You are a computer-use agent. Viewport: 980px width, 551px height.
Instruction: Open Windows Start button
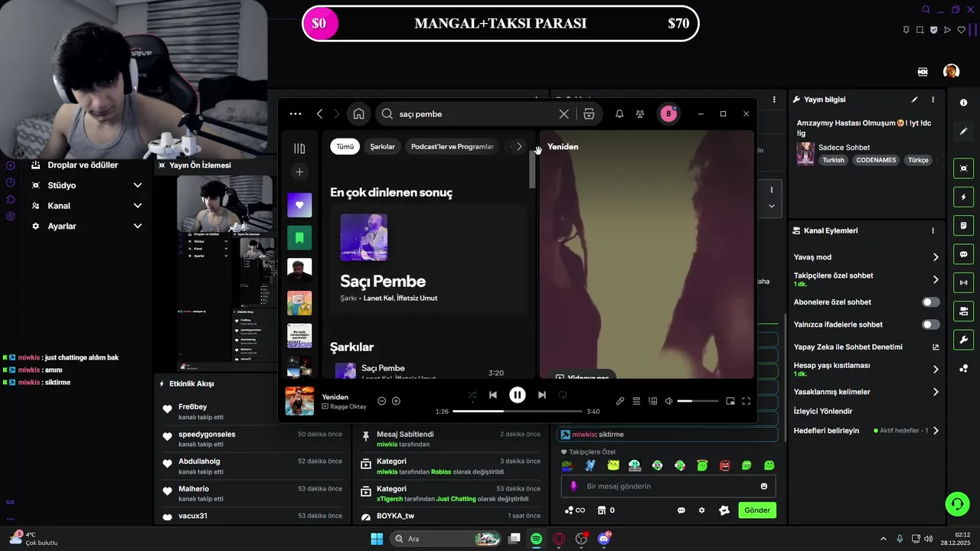[377, 539]
